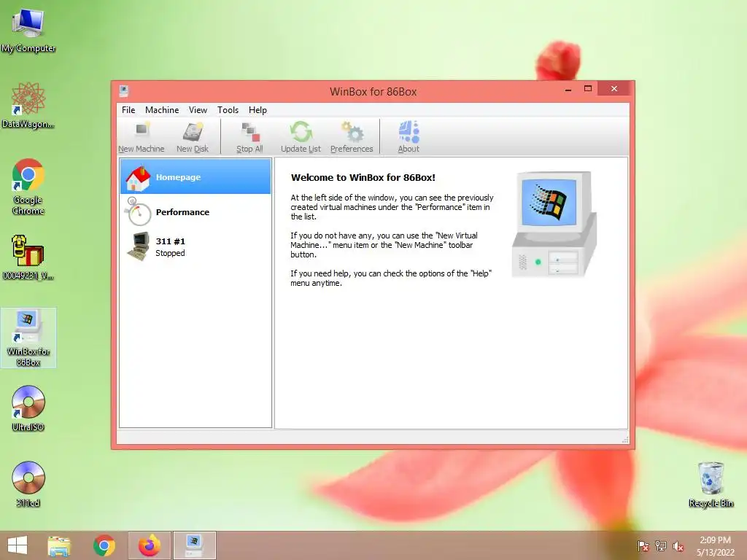Open the File menu

point(128,110)
